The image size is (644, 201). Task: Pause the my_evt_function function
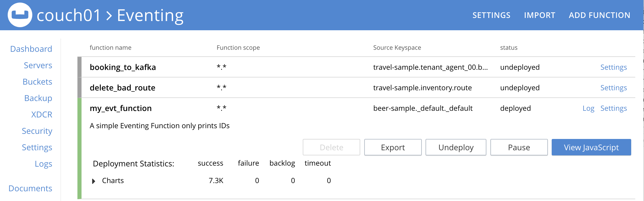[519, 147]
